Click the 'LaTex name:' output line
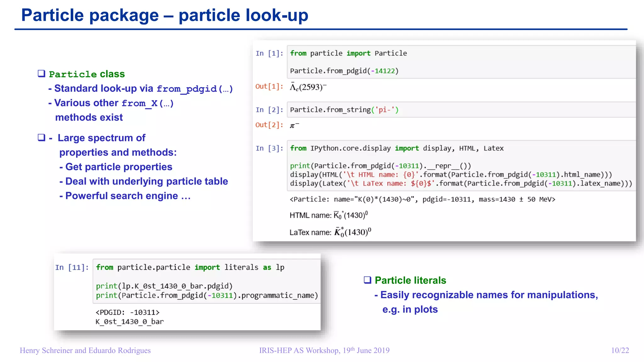 [330, 232]
